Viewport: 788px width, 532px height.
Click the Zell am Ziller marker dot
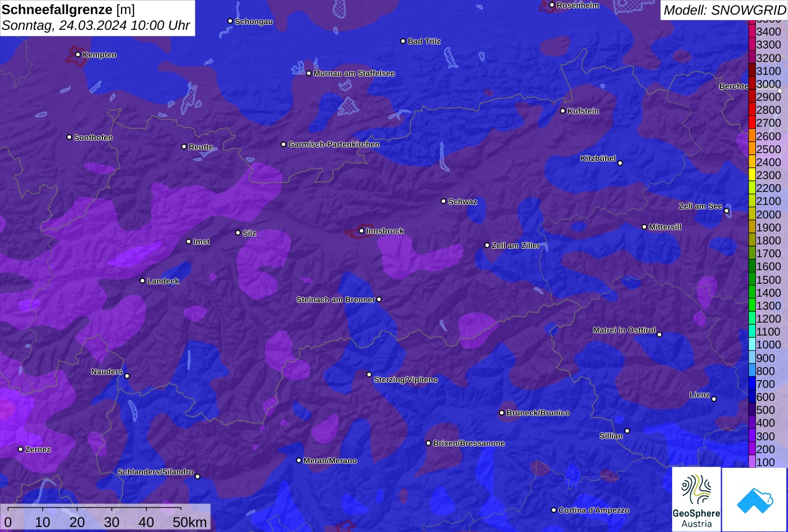click(x=487, y=245)
